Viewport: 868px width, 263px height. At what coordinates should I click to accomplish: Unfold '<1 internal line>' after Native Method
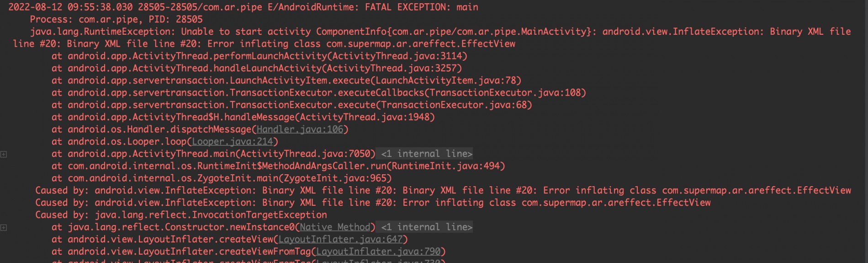[427, 227]
